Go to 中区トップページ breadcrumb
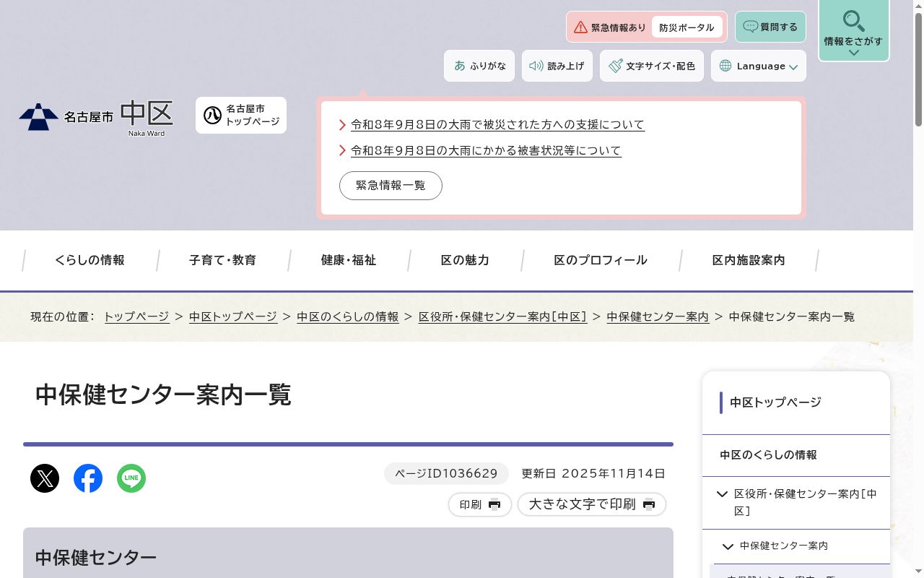924x578 pixels. tap(233, 316)
